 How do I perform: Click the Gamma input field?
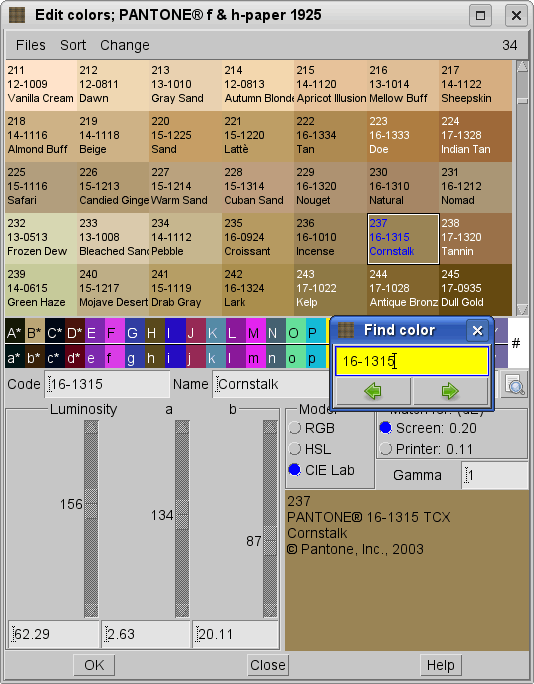coord(495,475)
